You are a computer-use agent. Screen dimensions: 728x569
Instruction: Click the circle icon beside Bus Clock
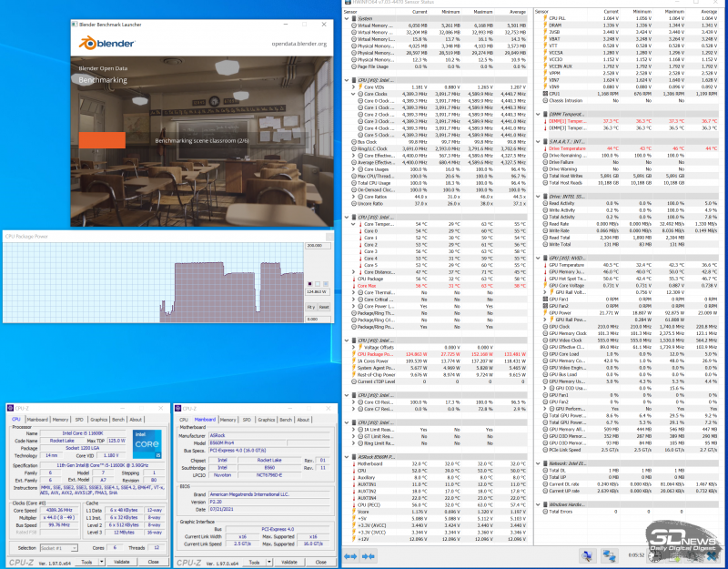[x=354, y=142]
